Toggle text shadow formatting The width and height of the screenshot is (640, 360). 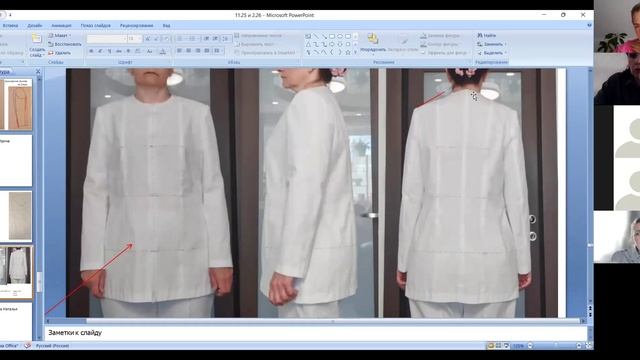(128, 51)
